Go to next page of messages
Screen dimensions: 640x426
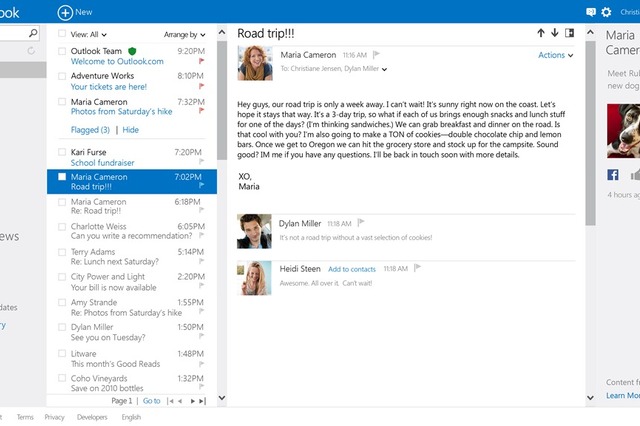(x=192, y=401)
